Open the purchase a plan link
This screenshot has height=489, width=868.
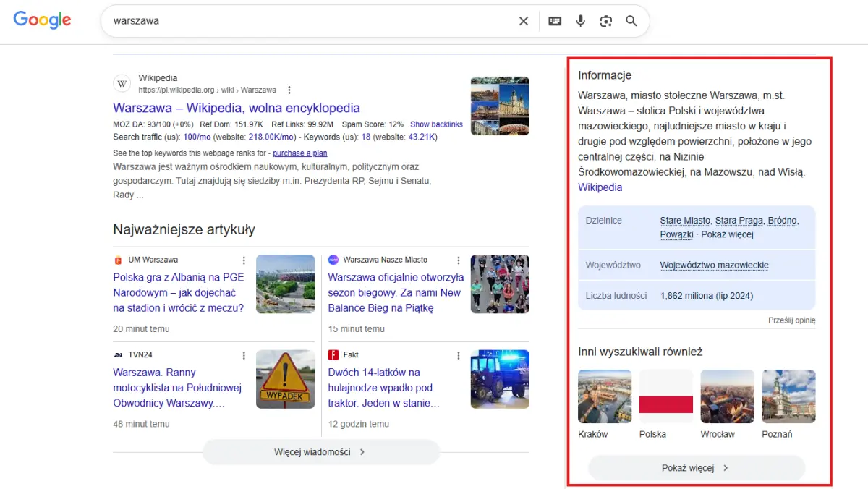[299, 153]
